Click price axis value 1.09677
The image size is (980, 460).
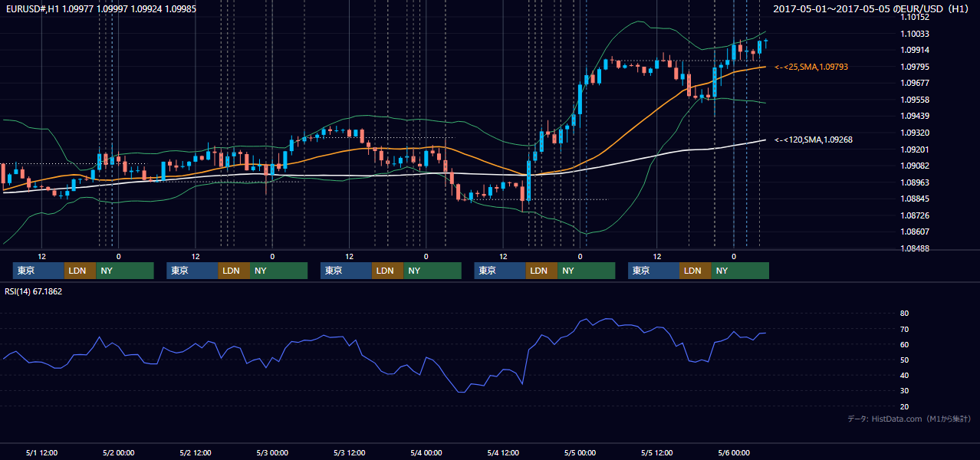[914, 84]
